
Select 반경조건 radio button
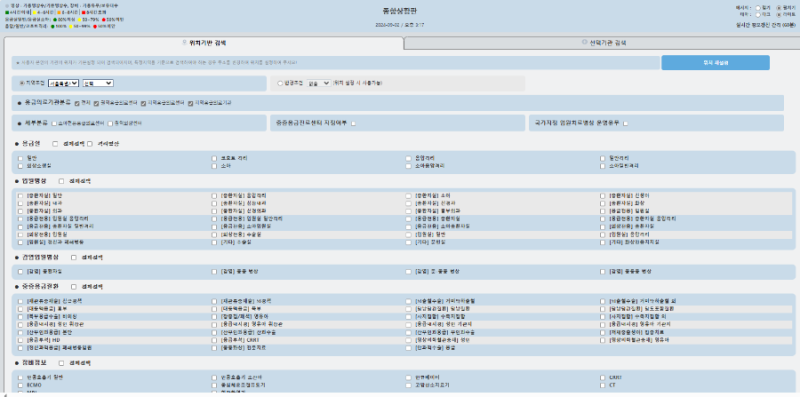pos(280,83)
